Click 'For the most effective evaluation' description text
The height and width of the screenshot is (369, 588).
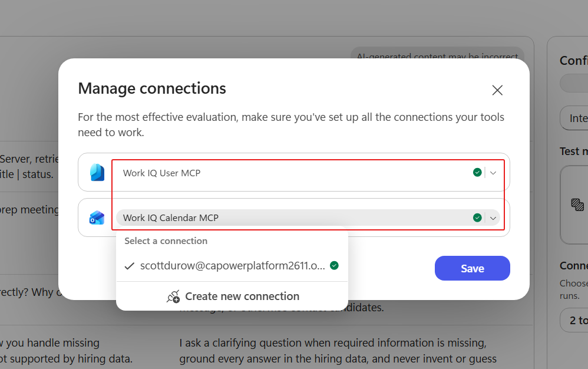point(291,124)
